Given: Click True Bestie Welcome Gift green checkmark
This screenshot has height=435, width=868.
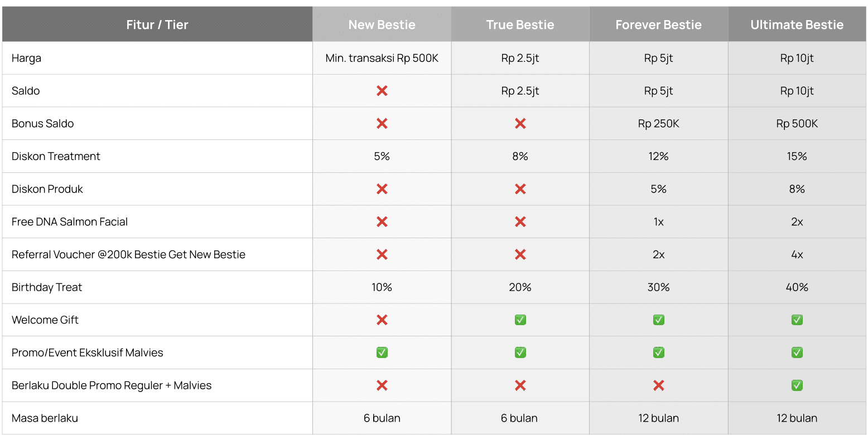Looking at the screenshot, I should (520, 320).
